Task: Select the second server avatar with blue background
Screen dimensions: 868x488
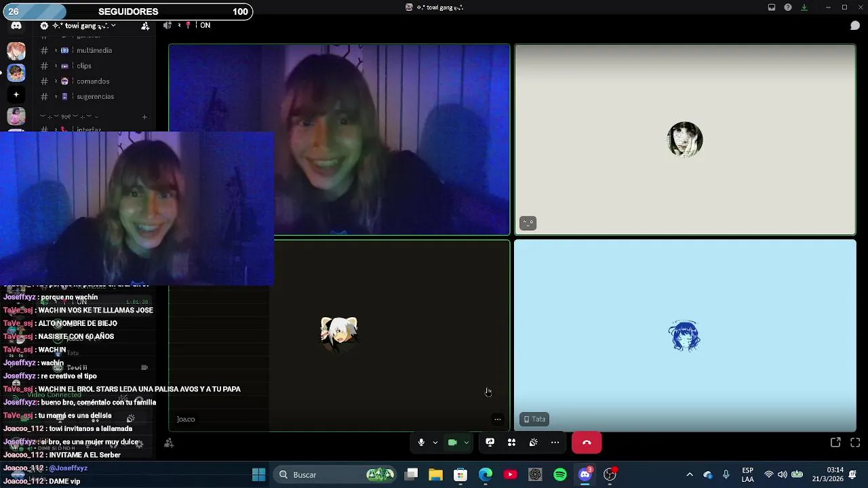Action: 16,73
